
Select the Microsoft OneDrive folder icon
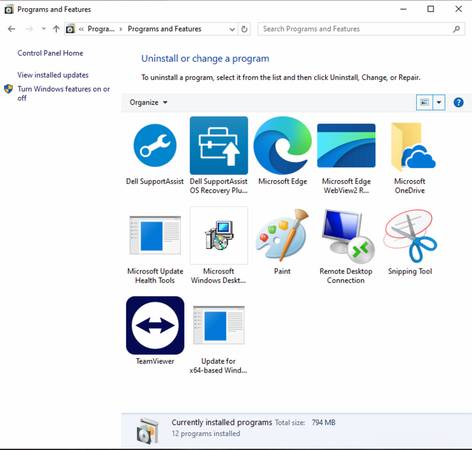(413, 147)
